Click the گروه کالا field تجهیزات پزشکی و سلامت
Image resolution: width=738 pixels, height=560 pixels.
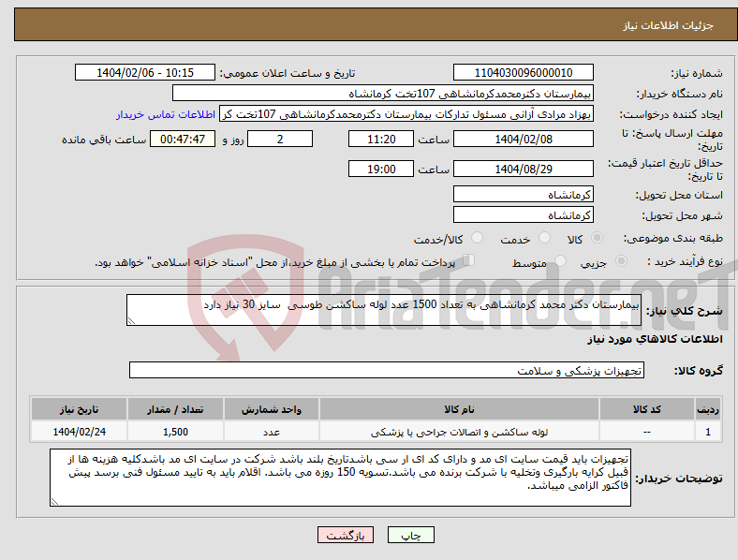(x=387, y=370)
